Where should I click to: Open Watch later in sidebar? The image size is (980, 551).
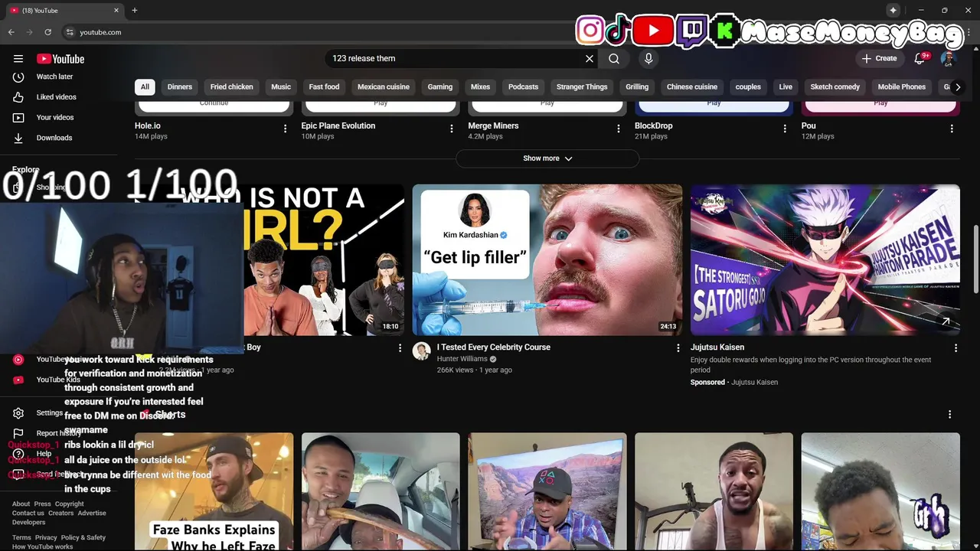click(x=54, y=77)
